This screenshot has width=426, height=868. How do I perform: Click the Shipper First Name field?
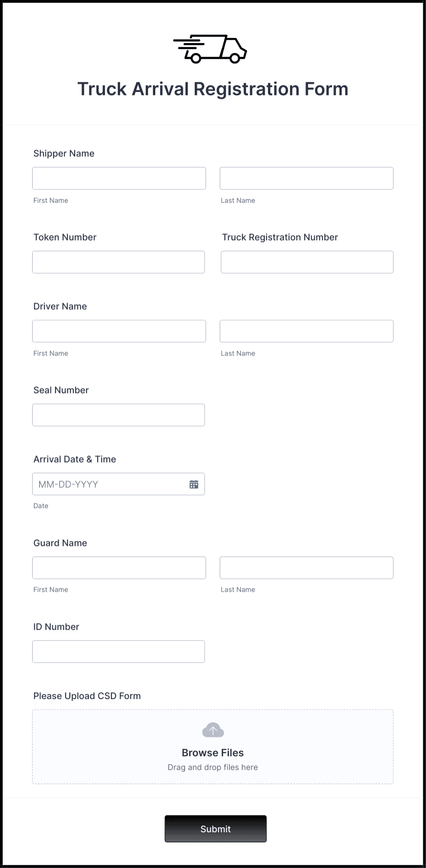[x=119, y=178]
